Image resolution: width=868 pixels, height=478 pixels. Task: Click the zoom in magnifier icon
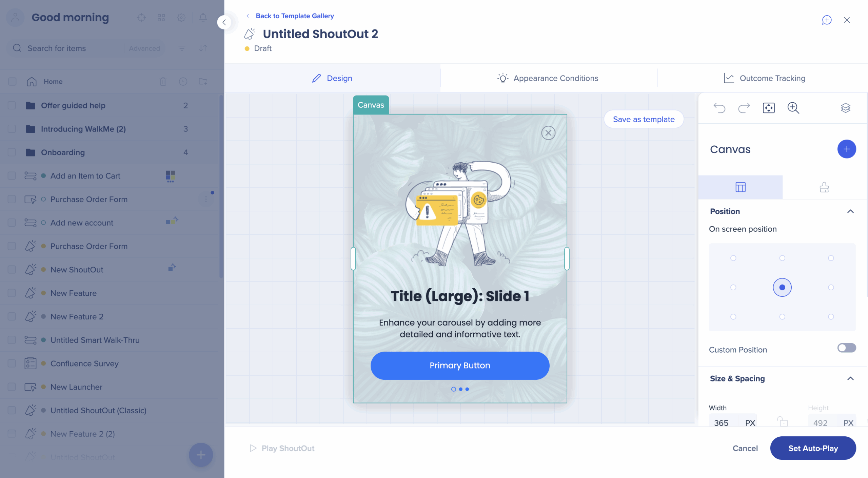point(793,108)
